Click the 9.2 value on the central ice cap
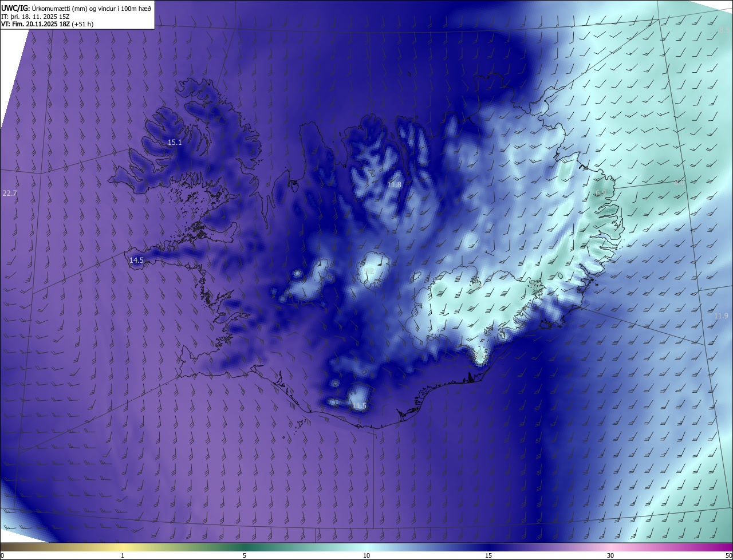Image resolution: width=733 pixels, height=560 pixels. (369, 271)
